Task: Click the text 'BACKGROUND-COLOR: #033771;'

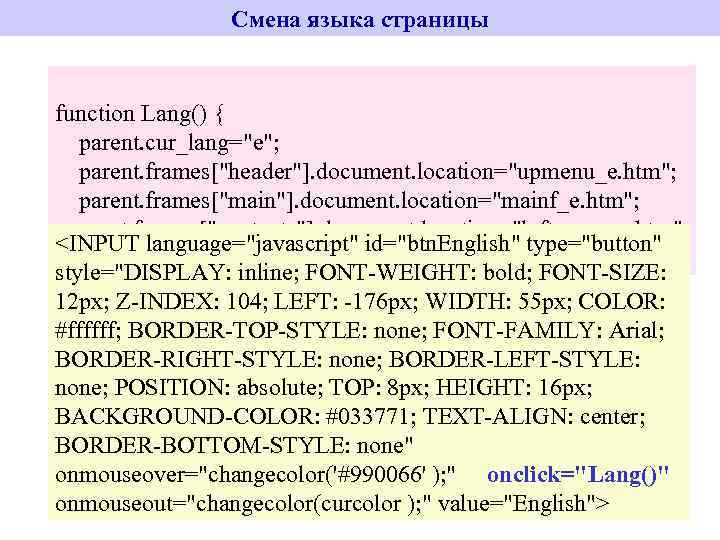Action: (x=235, y=417)
